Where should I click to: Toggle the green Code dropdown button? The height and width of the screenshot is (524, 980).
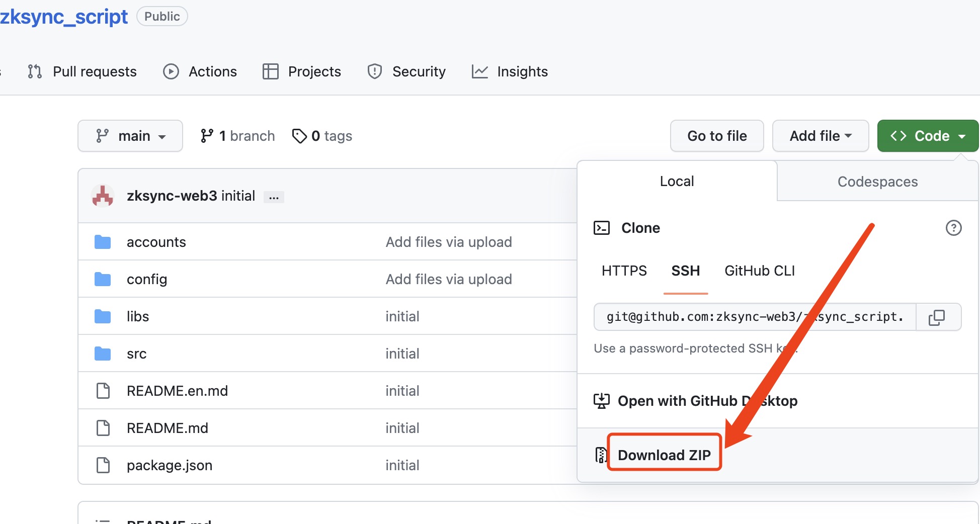(x=928, y=136)
